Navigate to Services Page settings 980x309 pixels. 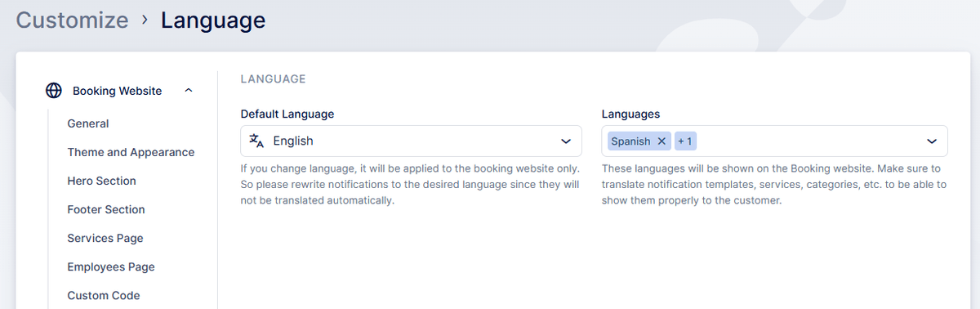105,238
